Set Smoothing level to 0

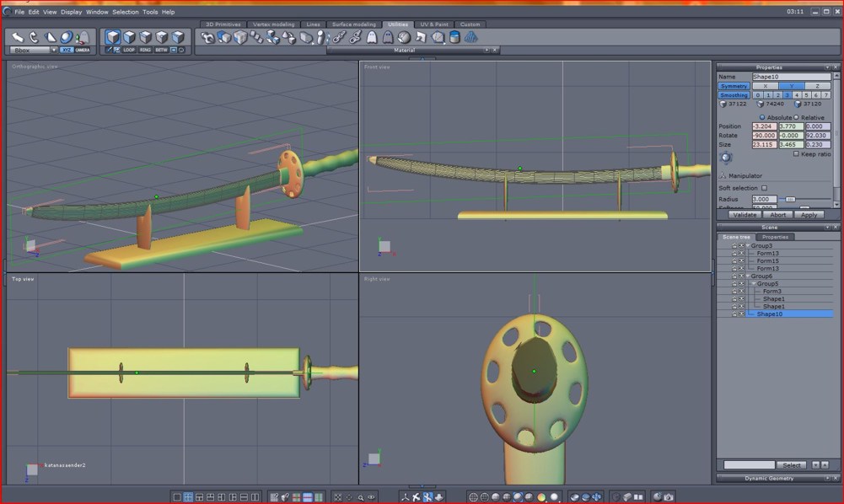coord(757,95)
